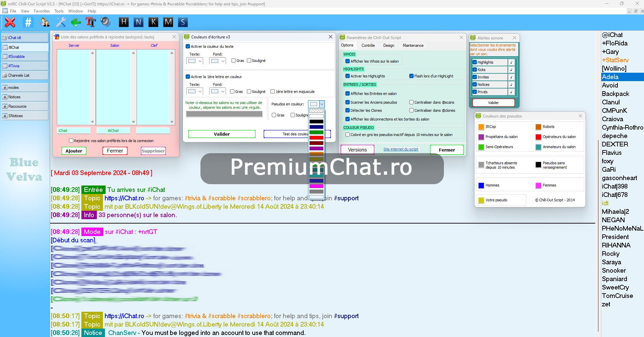Open Site internet du script link
This screenshot has height=337, width=644.
coord(401,149)
